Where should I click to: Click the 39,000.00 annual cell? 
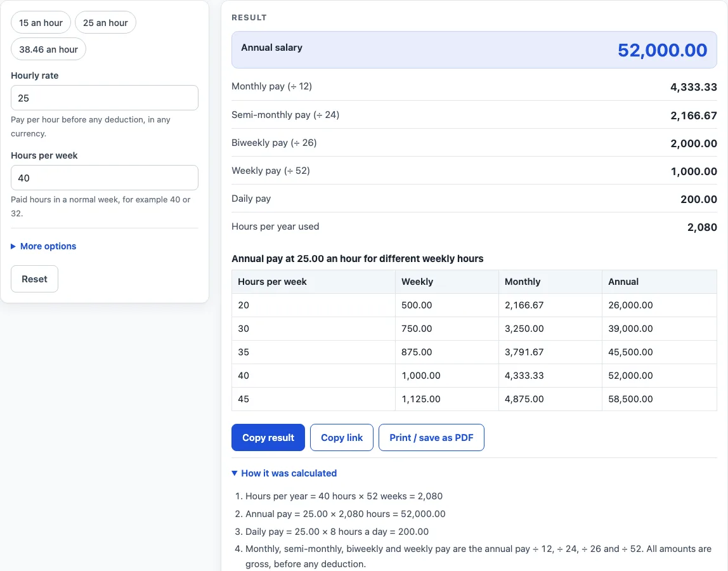(660, 329)
